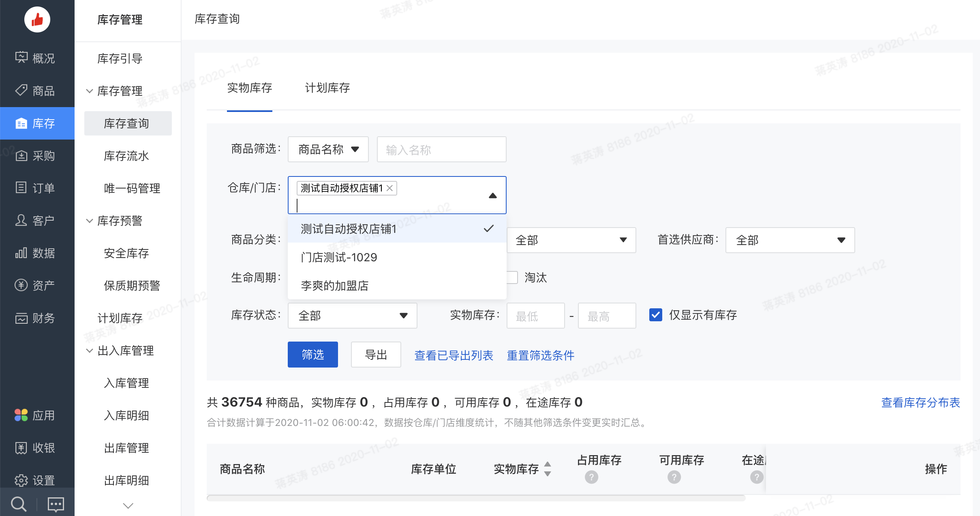Click the thumbs-up logo icon
This screenshot has height=516, width=980.
pos(37,19)
